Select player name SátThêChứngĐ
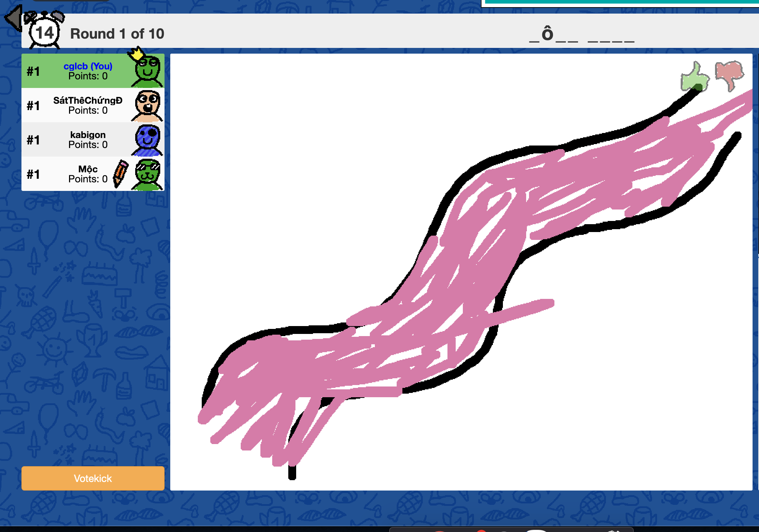This screenshot has height=532, width=759. (x=88, y=100)
